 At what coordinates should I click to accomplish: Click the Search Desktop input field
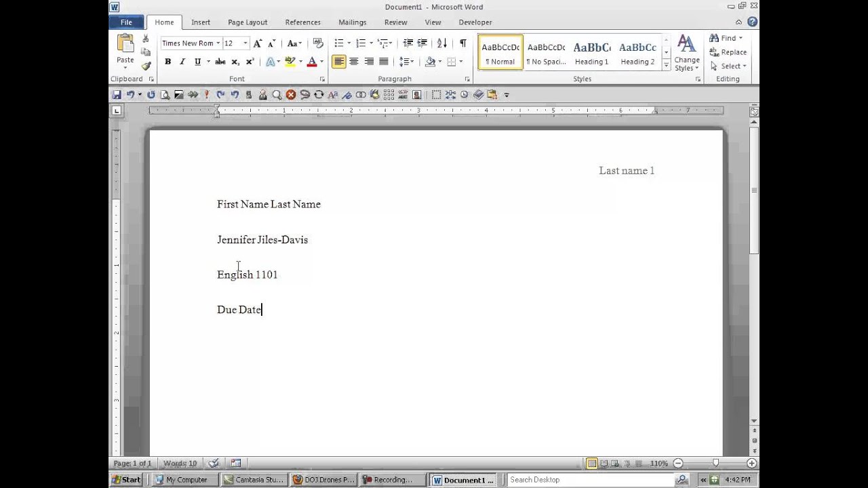click(x=590, y=480)
